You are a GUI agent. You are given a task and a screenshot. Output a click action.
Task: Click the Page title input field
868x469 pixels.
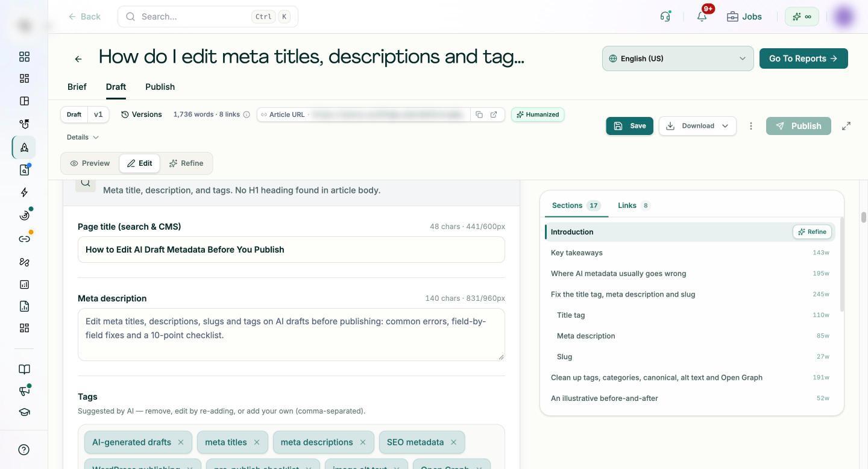point(291,250)
